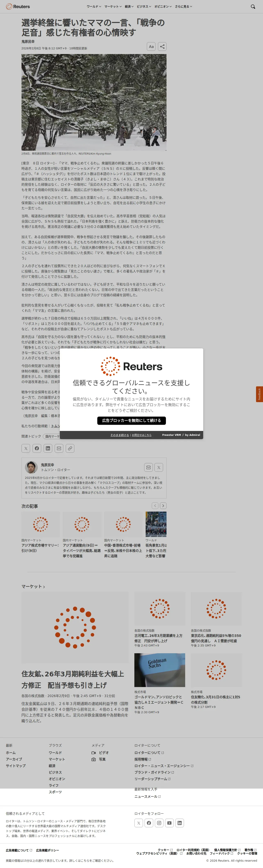Open 中国・香港株式市場・前場 article
The height and width of the screenshot is (868, 263).
click(x=123, y=551)
